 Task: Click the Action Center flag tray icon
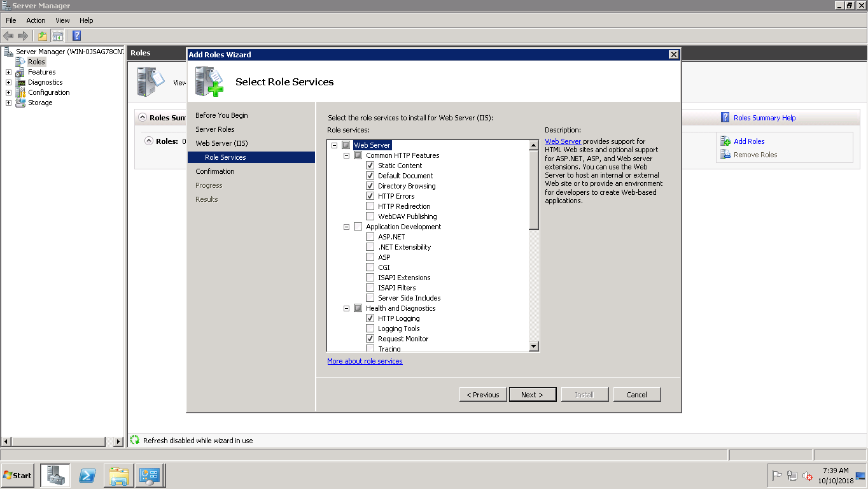point(776,476)
